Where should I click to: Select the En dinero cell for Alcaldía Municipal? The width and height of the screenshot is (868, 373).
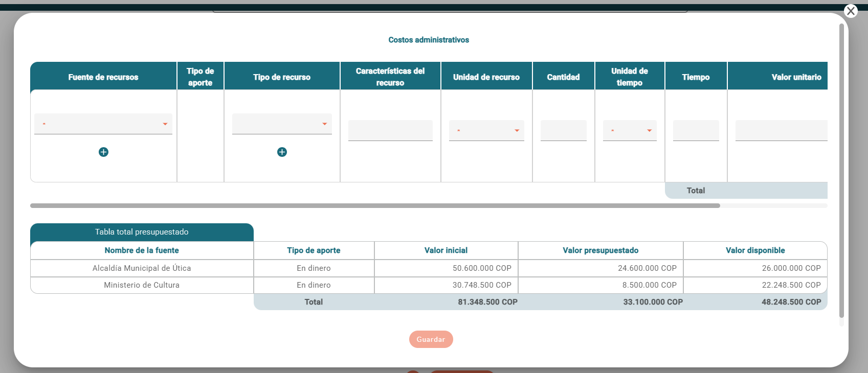click(x=314, y=268)
